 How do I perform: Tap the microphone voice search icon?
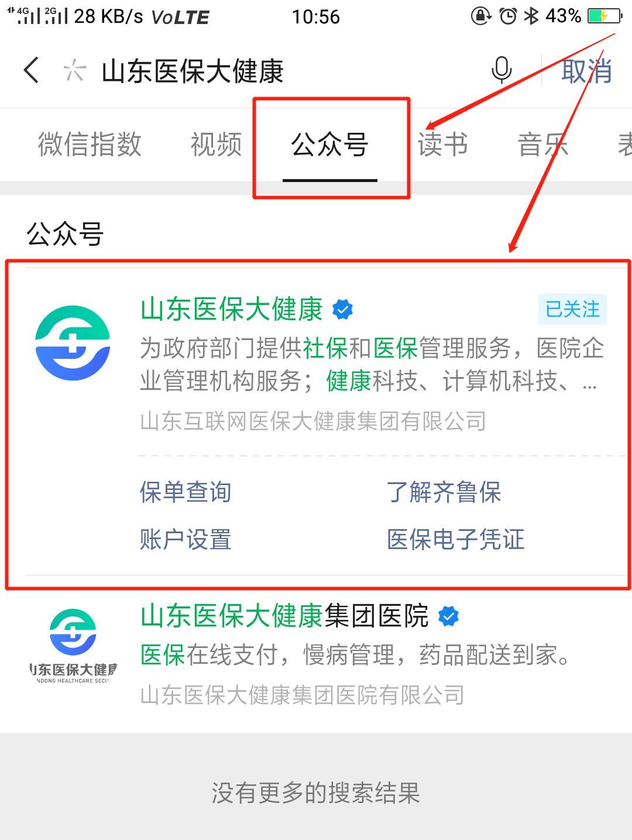coord(502,71)
